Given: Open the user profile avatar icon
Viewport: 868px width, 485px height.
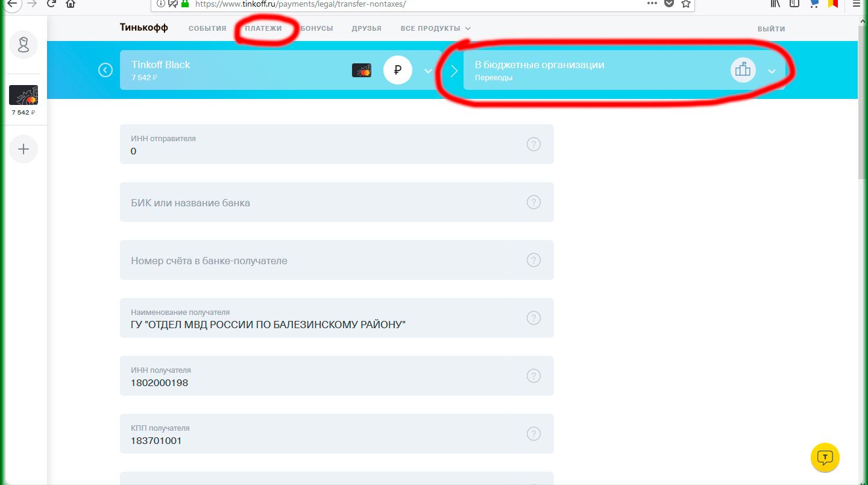Looking at the screenshot, I should pos(24,45).
